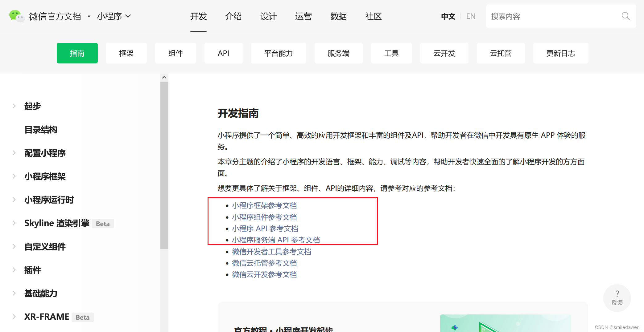Select the 开发 top navigation tab
This screenshot has width=644, height=332.
[x=198, y=16]
